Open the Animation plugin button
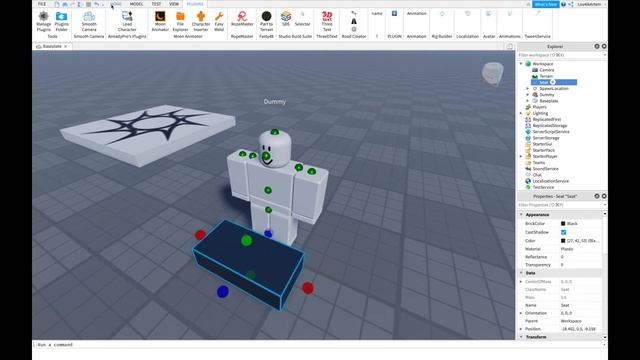This screenshot has width=640, height=360. (x=416, y=14)
